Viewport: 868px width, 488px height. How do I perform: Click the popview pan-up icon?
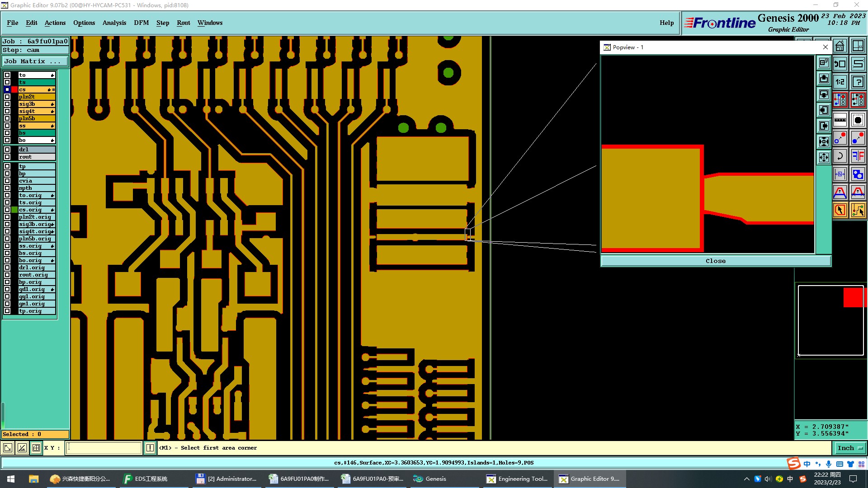(824, 79)
